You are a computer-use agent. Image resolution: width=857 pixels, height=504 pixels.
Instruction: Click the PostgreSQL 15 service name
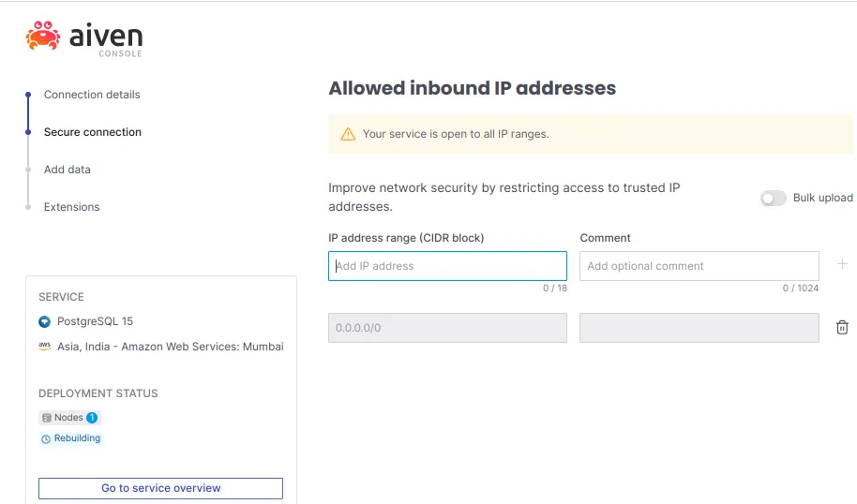[95, 321]
